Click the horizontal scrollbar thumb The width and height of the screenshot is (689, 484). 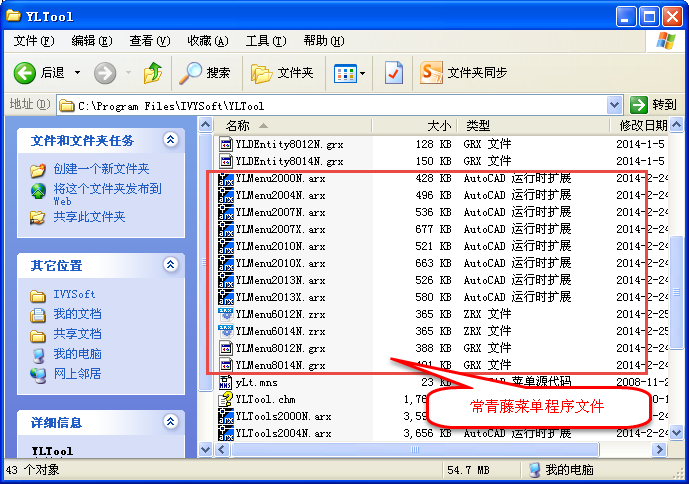[415, 449]
